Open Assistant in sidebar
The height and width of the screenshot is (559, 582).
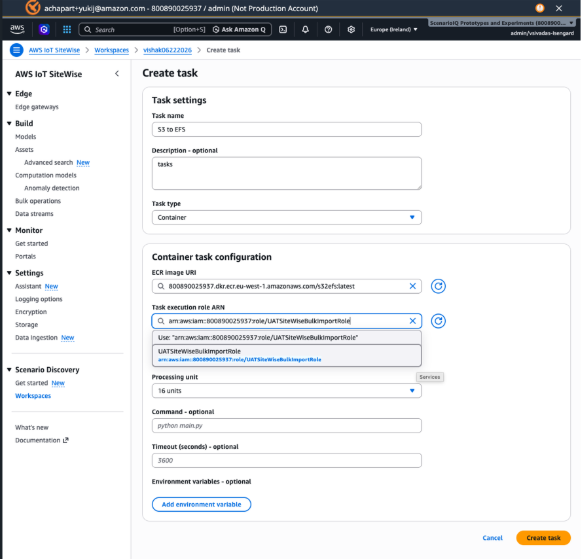point(28,286)
